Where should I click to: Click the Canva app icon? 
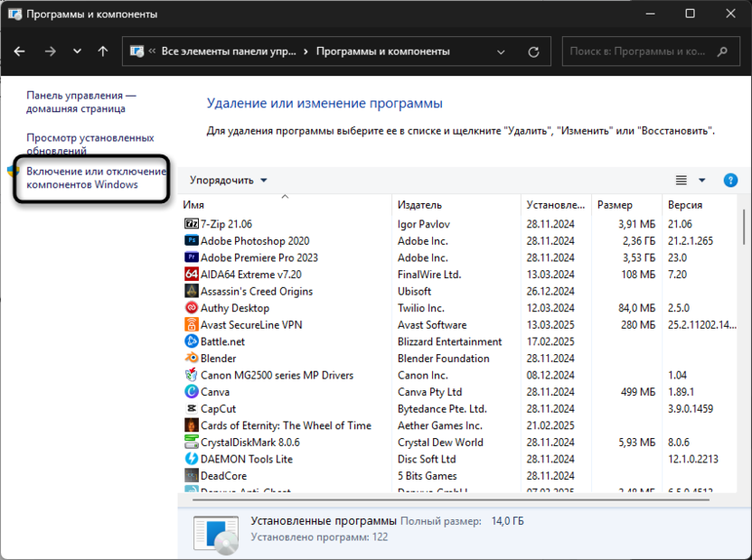[x=192, y=392]
